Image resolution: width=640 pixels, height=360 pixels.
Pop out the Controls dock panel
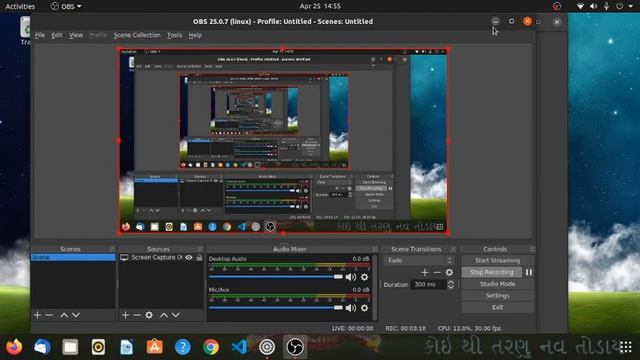pos(532,249)
